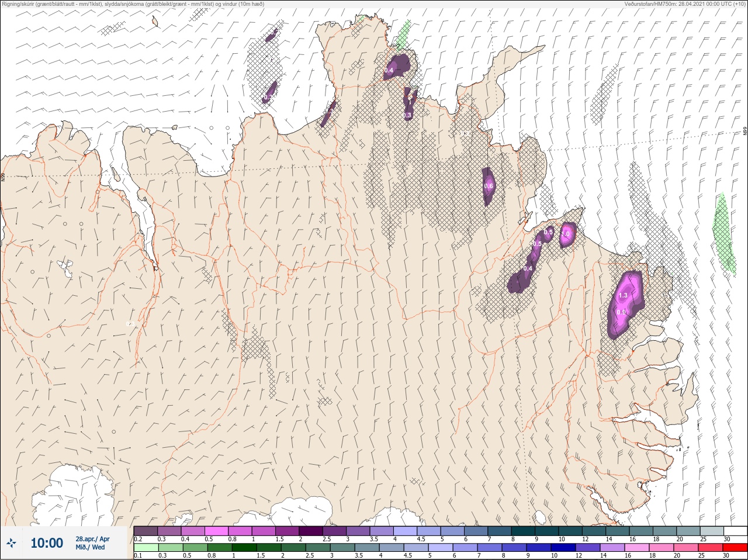Pick the green 0.5 swatch in lower legend row
Viewport: 748px width, 560px height.
click(x=194, y=548)
